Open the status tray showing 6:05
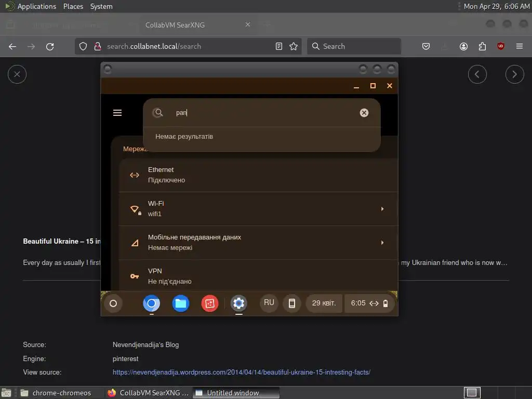532x399 pixels. (369, 303)
